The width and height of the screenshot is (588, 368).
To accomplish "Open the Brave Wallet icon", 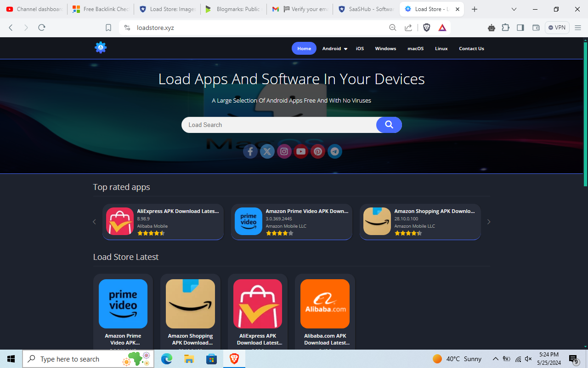I will (536, 28).
